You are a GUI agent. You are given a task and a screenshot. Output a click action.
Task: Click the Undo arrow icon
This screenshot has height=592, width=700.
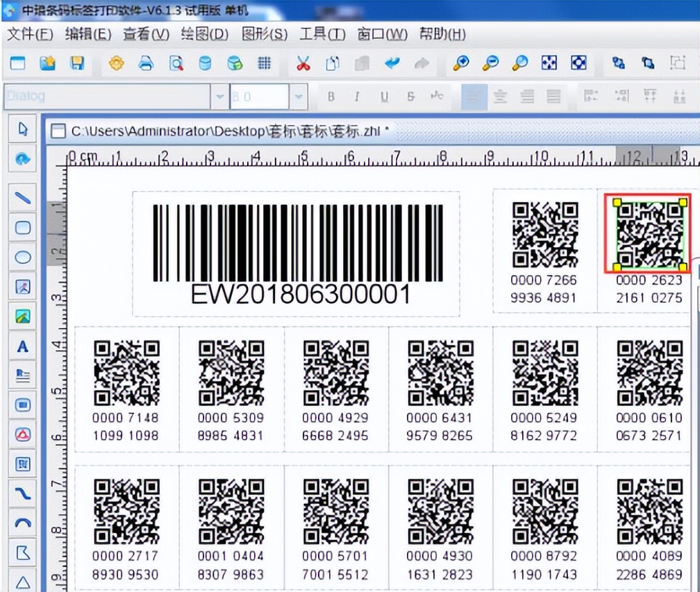click(392, 63)
